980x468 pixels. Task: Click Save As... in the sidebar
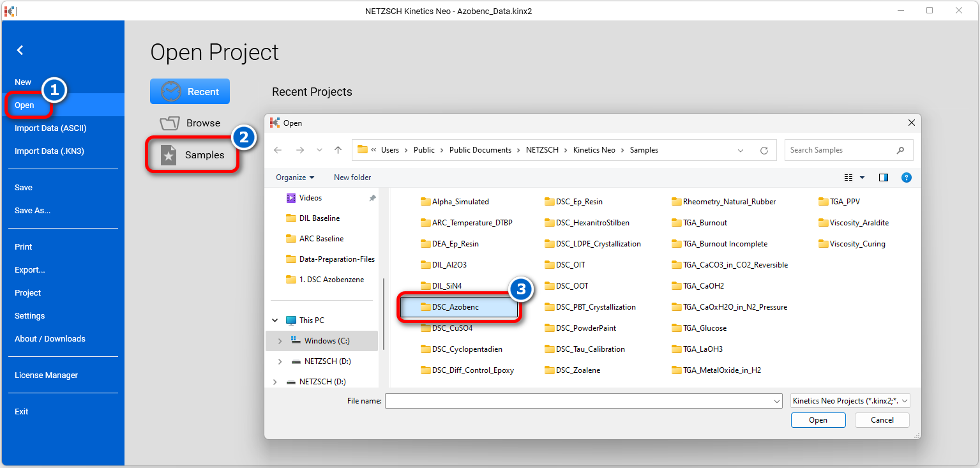(33, 210)
